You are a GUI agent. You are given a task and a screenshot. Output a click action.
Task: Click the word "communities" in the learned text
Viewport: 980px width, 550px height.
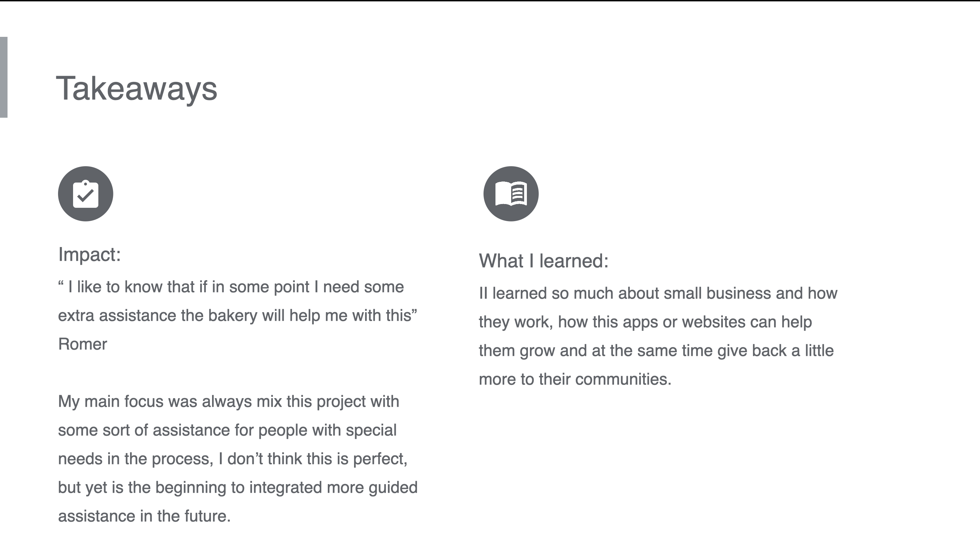point(623,379)
